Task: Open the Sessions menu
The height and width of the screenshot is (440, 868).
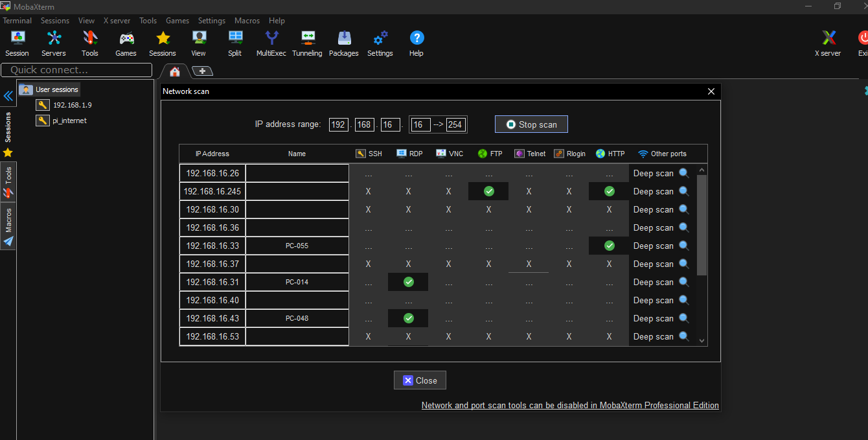Action: pyautogui.click(x=55, y=21)
